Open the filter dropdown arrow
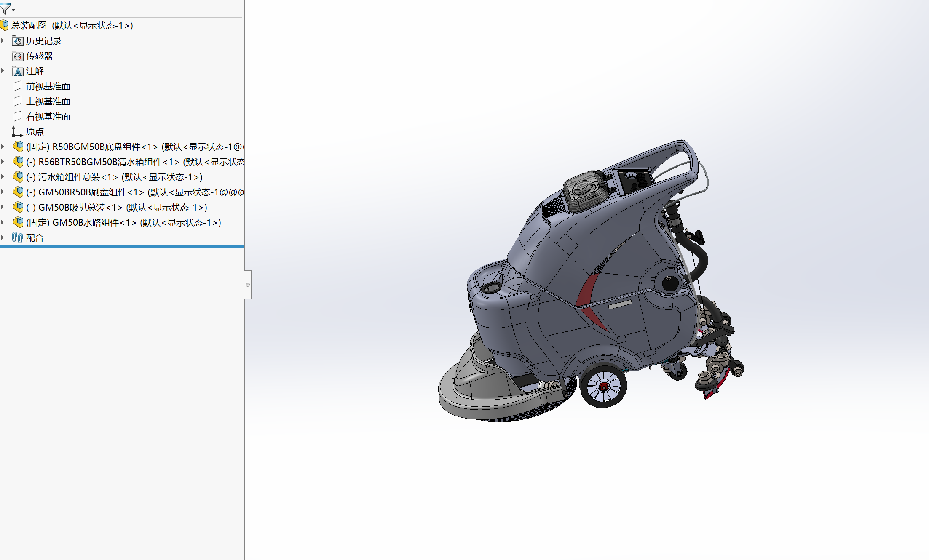Screen dimensions: 929x560 point(13,10)
